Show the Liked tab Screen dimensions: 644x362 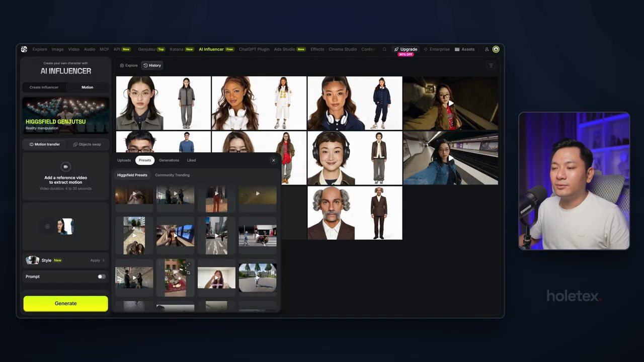coord(191,160)
